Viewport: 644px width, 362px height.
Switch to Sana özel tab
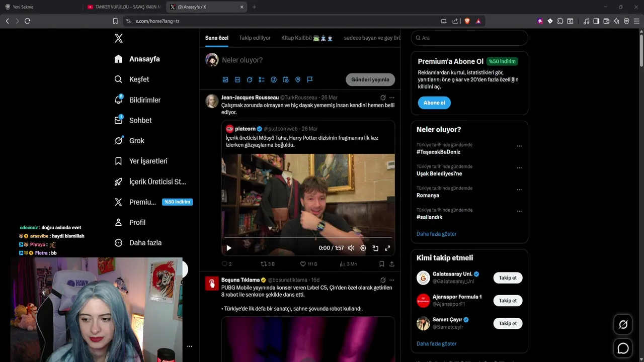point(217,38)
